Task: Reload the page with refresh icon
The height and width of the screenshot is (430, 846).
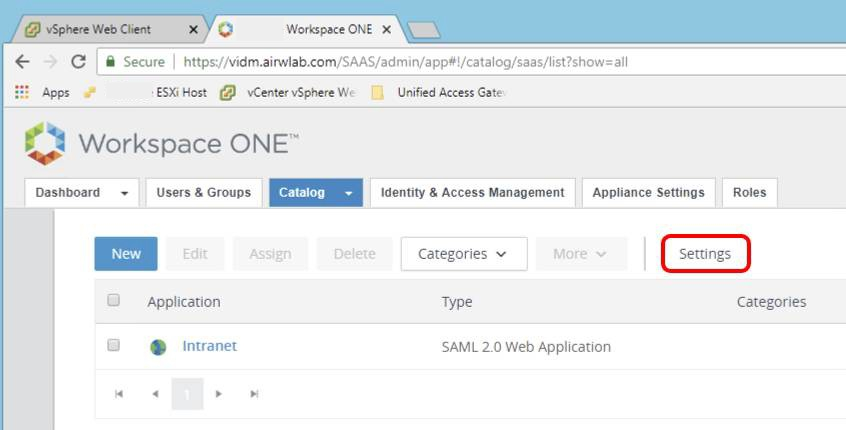Action: 78,62
